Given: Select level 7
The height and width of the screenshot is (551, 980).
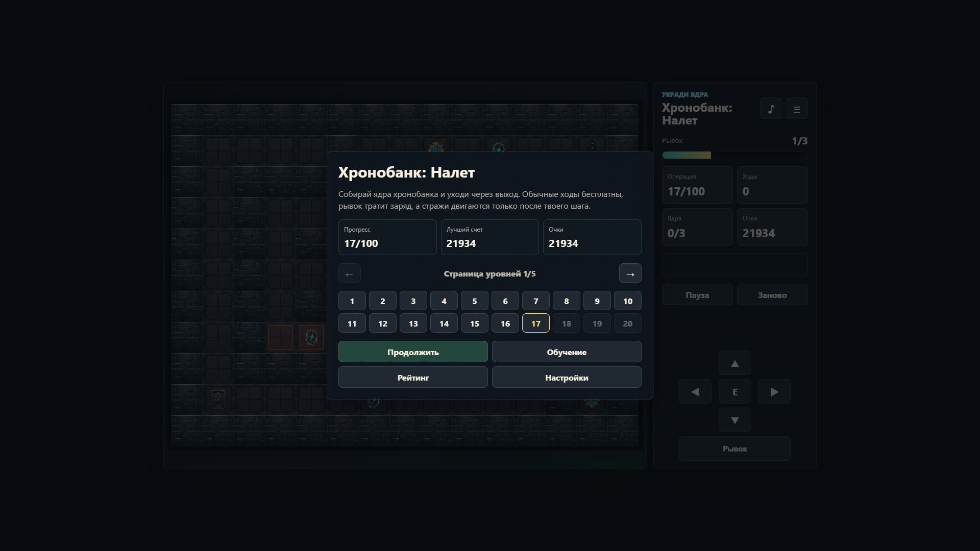Looking at the screenshot, I should point(535,301).
